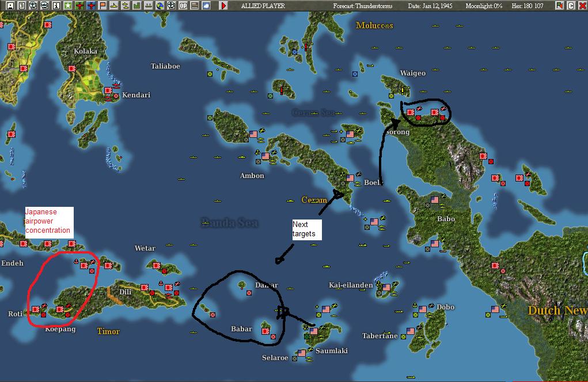Open the information (i) screen icon

coord(56,5)
